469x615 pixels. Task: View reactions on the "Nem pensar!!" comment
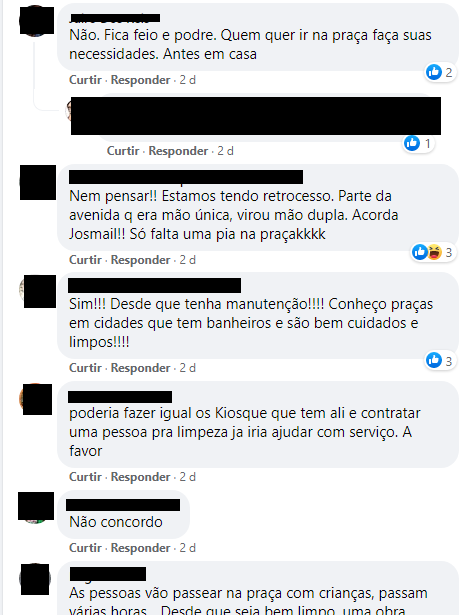click(x=433, y=252)
